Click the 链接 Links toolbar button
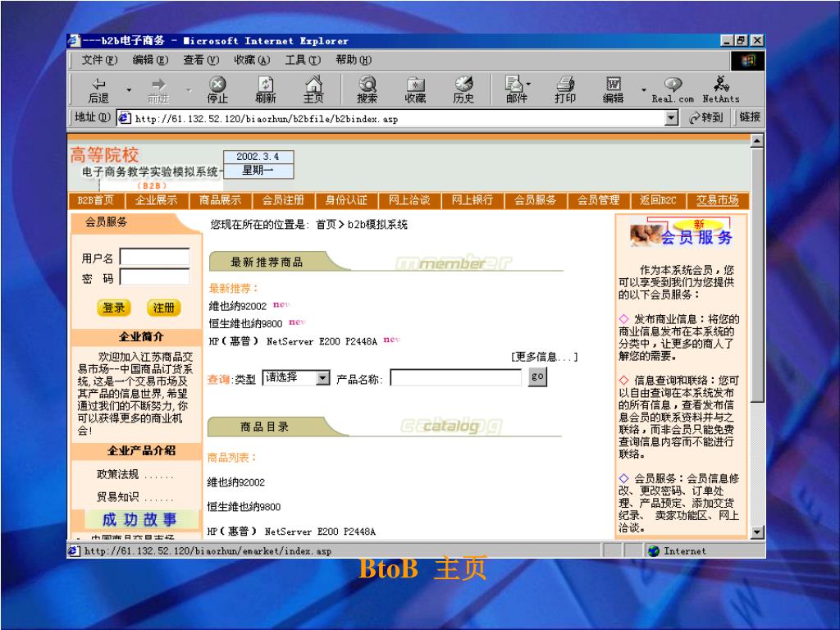The height and width of the screenshot is (630, 840). [x=750, y=117]
